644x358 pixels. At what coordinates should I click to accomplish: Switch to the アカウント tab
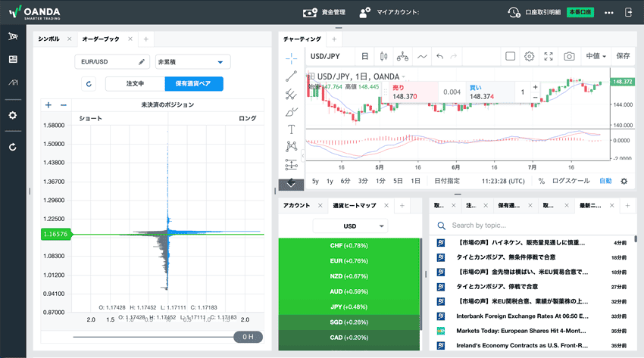coord(296,205)
